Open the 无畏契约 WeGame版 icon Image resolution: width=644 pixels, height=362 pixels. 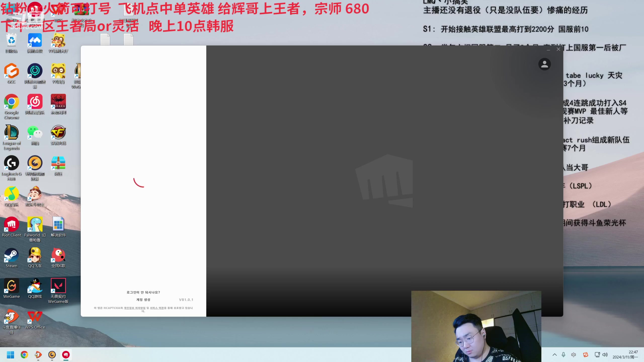point(58,291)
